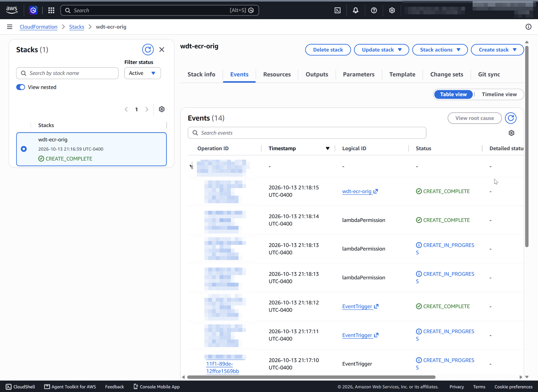Open the Resources tab
538x392 pixels.
[277, 74]
